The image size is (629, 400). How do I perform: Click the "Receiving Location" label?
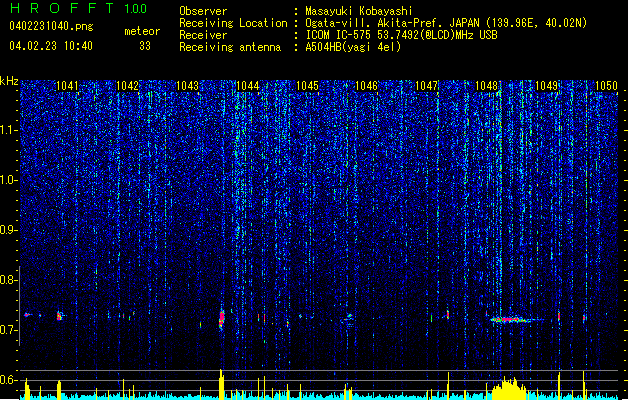click(x=233, y=23)
